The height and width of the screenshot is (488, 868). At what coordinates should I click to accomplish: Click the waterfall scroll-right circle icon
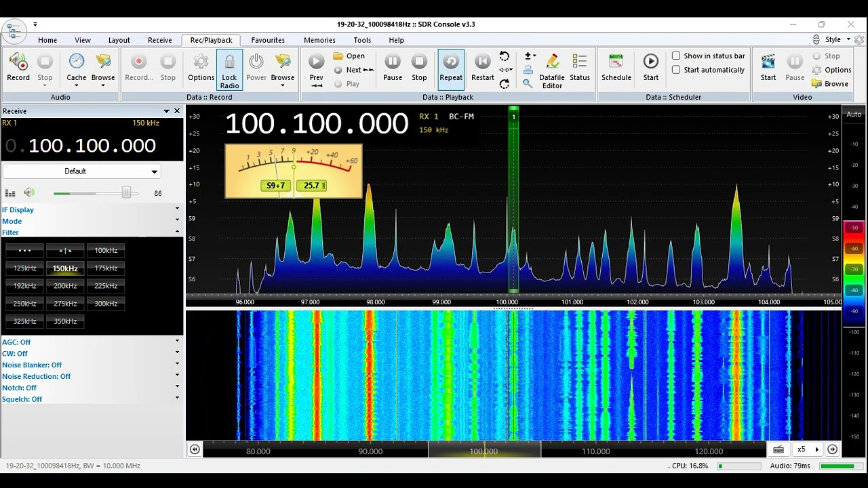tap(832, 449)
